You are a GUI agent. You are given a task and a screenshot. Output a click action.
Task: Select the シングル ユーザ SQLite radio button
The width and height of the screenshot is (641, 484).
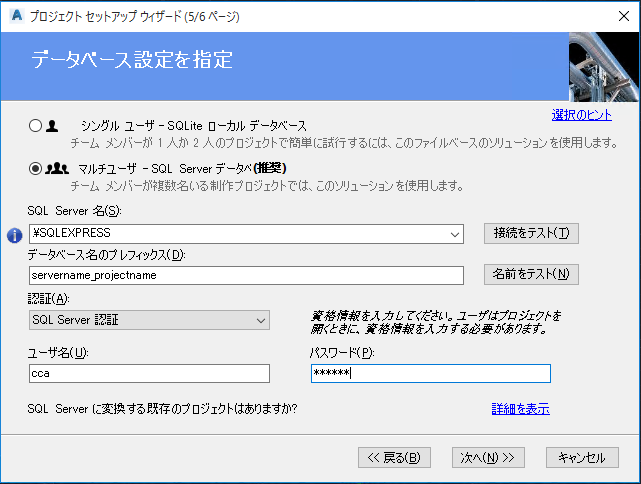point(36,125)
